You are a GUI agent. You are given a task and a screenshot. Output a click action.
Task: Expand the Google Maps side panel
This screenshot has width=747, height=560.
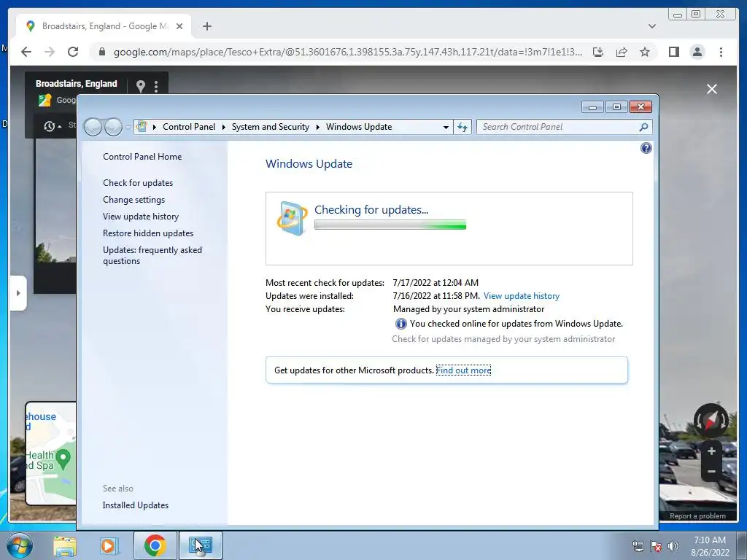coord(18,293)
